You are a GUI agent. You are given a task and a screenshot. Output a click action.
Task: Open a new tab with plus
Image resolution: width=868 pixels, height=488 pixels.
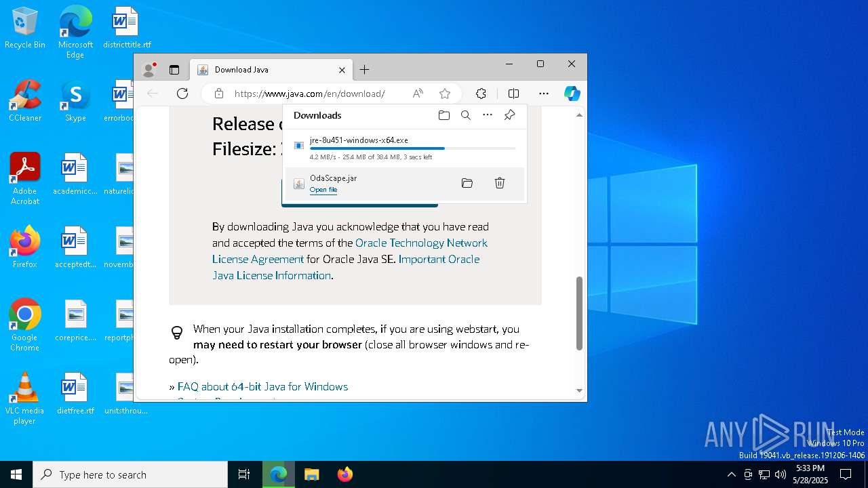point(364,70)
